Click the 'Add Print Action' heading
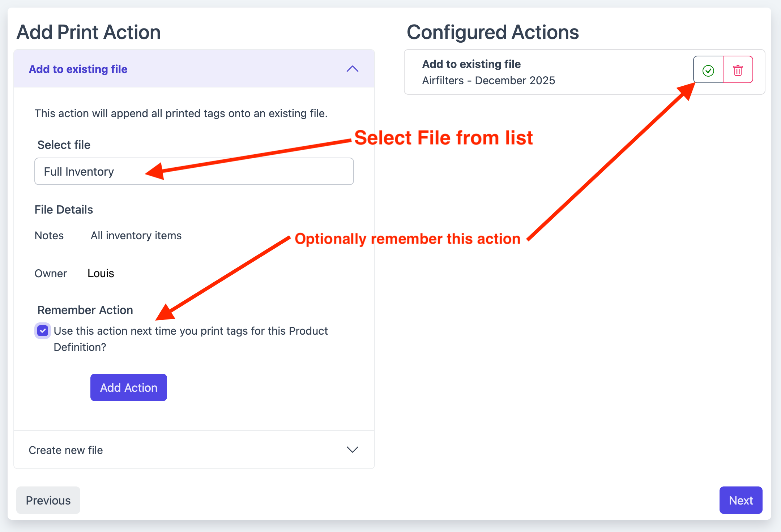The width and height of the screenshot is (781, 532). 89,32
